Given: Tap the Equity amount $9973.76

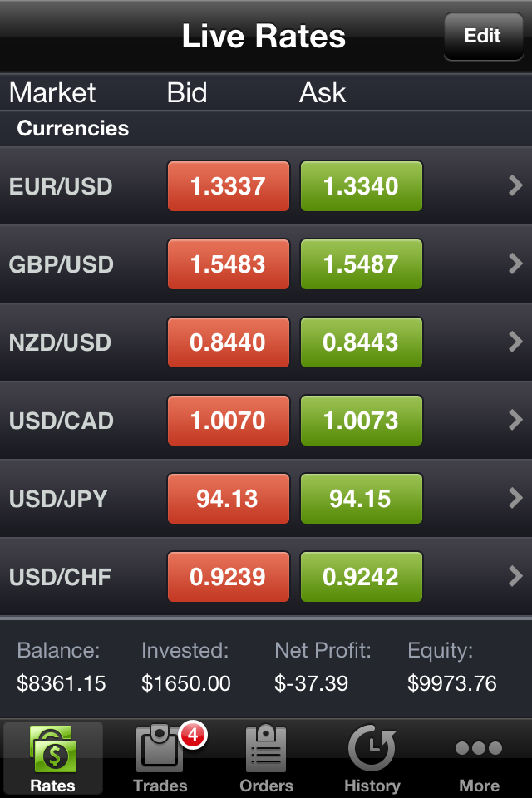Looking at the screenshot, I should pyautogui.click(x=451, y=683).
